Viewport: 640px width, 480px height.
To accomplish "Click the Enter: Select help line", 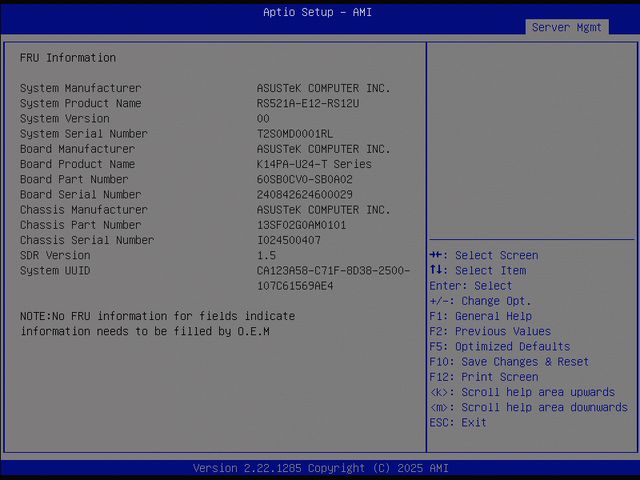I will (471, 286).
